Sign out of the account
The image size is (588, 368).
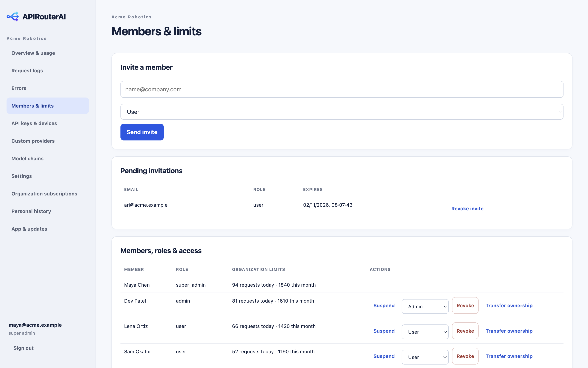coord(23,348)
